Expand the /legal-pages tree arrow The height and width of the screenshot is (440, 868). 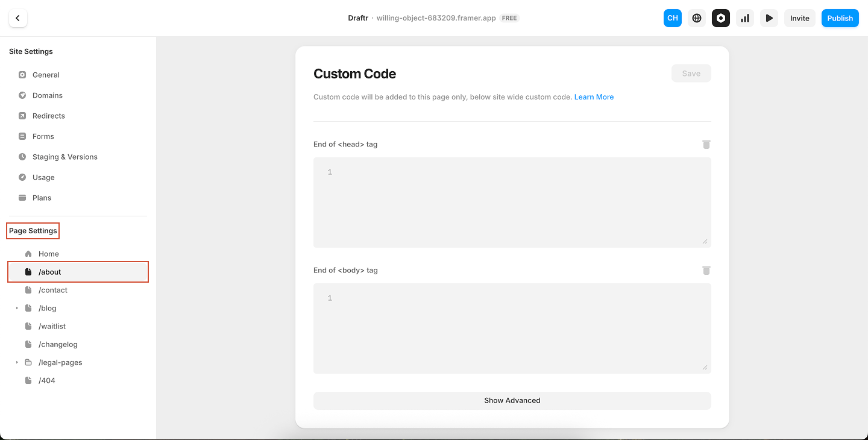[17, 362]
